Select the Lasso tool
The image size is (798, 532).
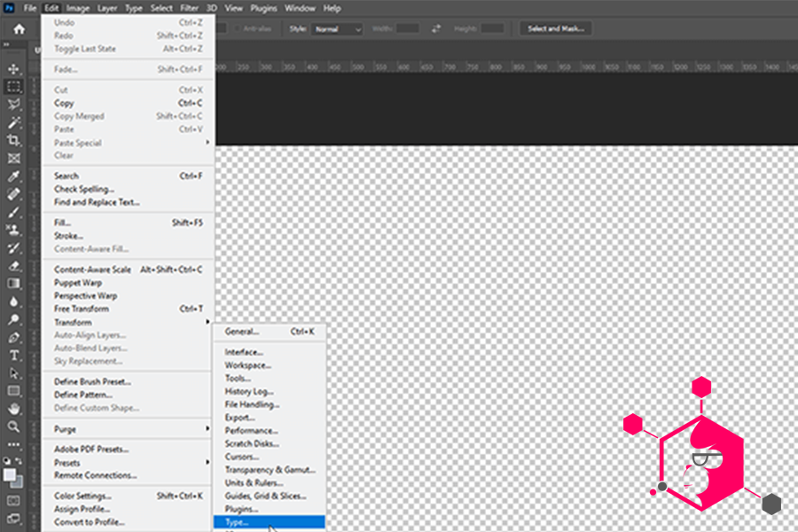[x=13, y=105]
